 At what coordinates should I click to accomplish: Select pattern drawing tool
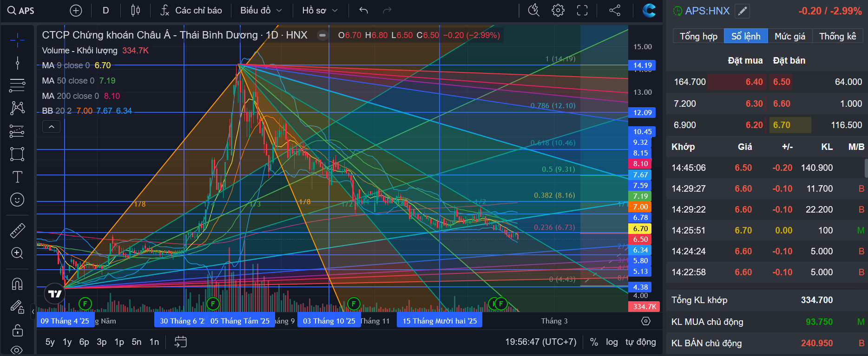(x=17, y=108)
